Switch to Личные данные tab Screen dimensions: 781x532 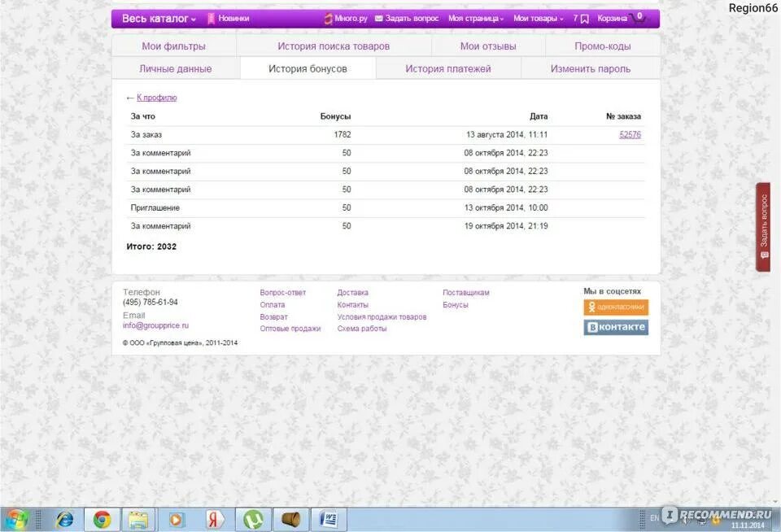176,69
